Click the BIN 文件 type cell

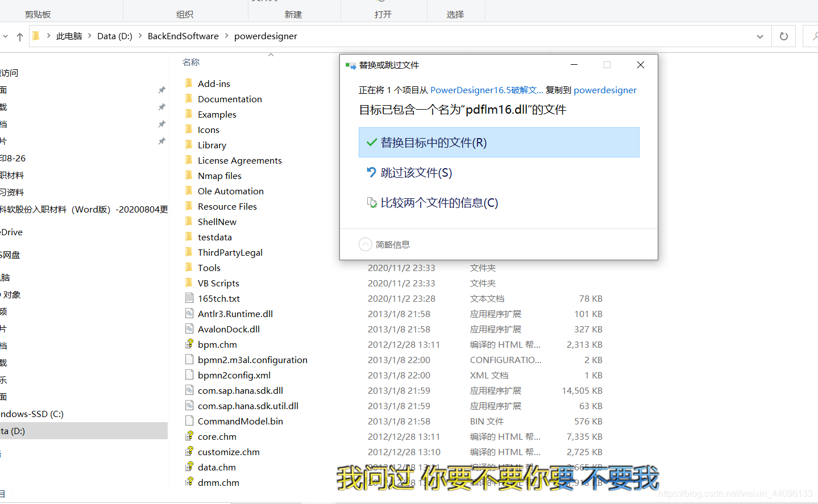487,421
